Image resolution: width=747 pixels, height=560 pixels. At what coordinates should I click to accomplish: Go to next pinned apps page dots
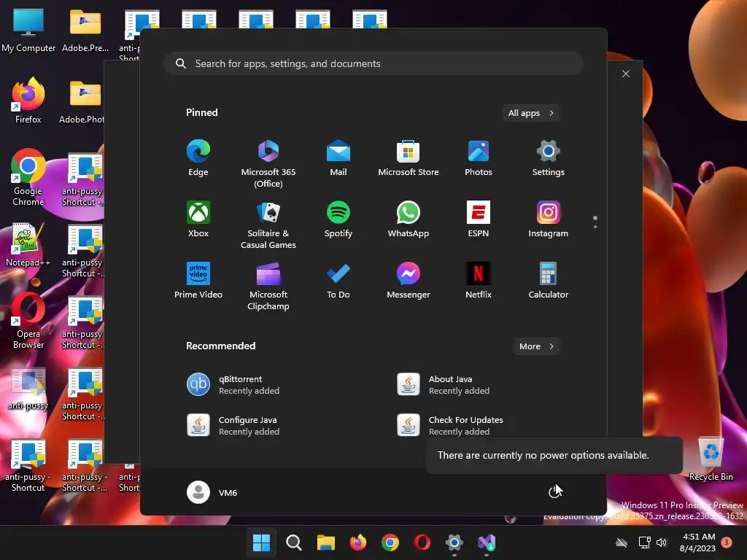(x=595, y=222)
